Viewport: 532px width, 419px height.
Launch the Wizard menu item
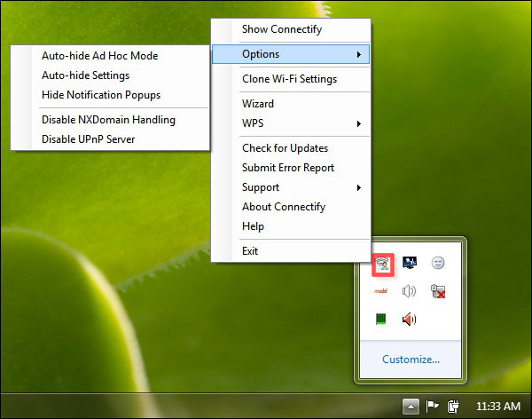291,104
